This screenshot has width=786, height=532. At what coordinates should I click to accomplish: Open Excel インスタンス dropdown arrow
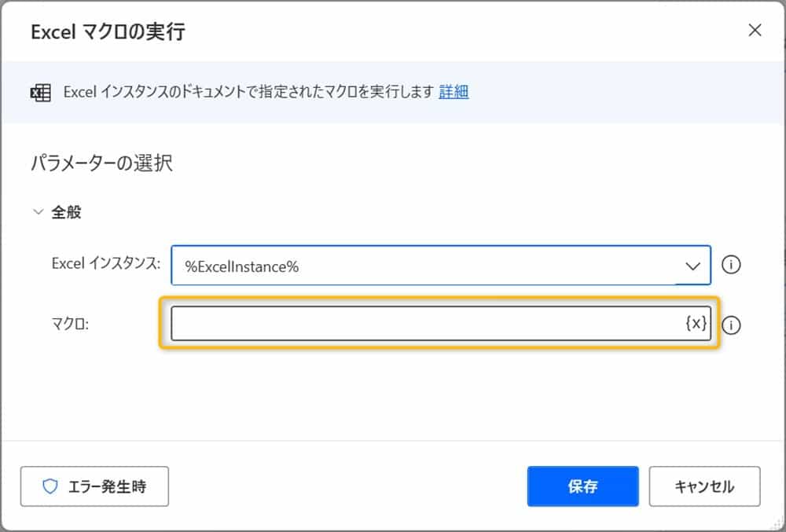pos(692,266)
